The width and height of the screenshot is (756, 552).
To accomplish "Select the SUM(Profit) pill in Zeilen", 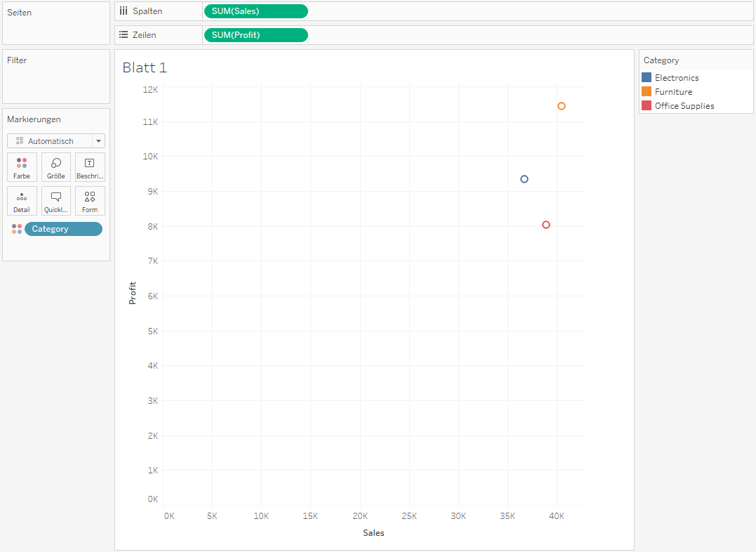I will tap(256, 34).
